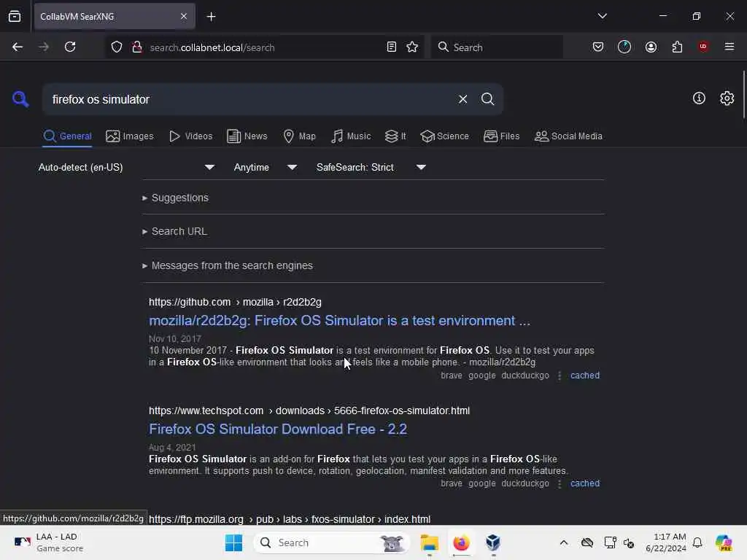Open the LAA - LAD game score widget
Image resolution: width=747 pixels, height=560 pixels.
click(x=49, y=542)
